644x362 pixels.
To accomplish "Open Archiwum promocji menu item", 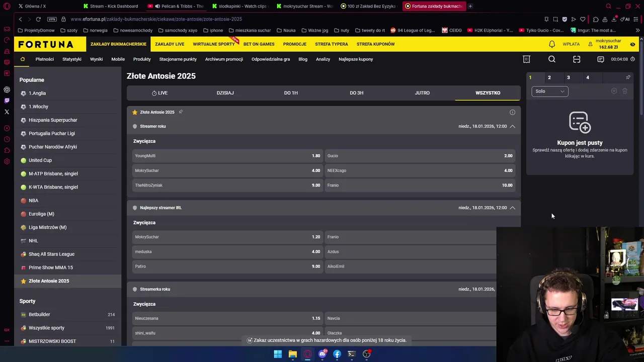I will tap(224, 59).
